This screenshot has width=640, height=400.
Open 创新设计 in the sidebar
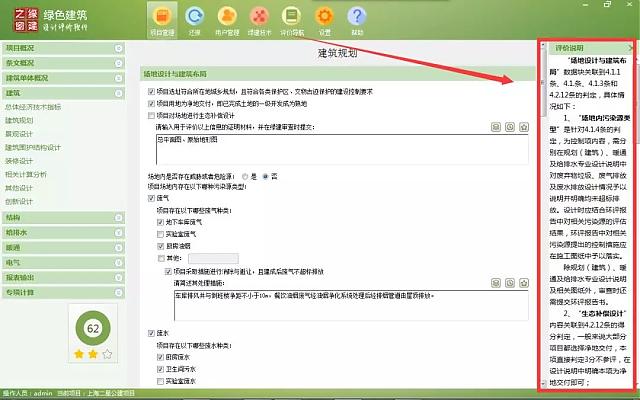[19, 201]
